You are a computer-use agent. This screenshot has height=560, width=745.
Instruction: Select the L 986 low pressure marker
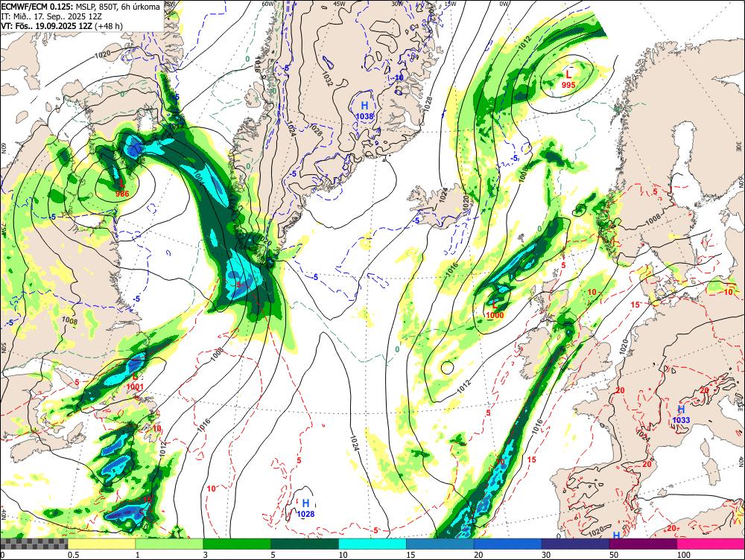(121, 188)
